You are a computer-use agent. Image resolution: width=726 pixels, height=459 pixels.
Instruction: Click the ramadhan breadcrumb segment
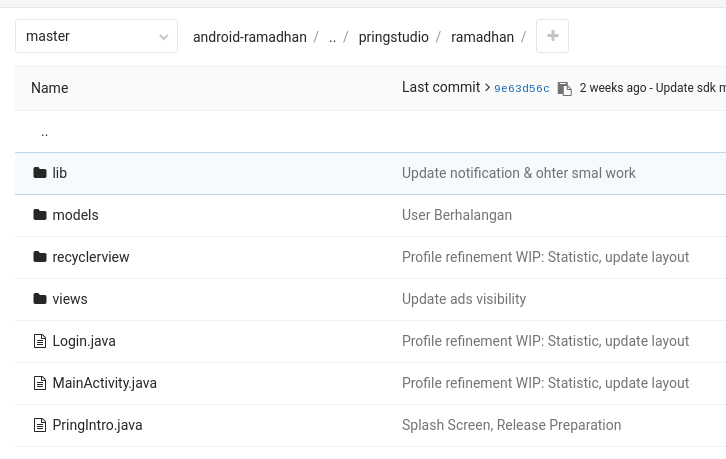pos(482,37)
